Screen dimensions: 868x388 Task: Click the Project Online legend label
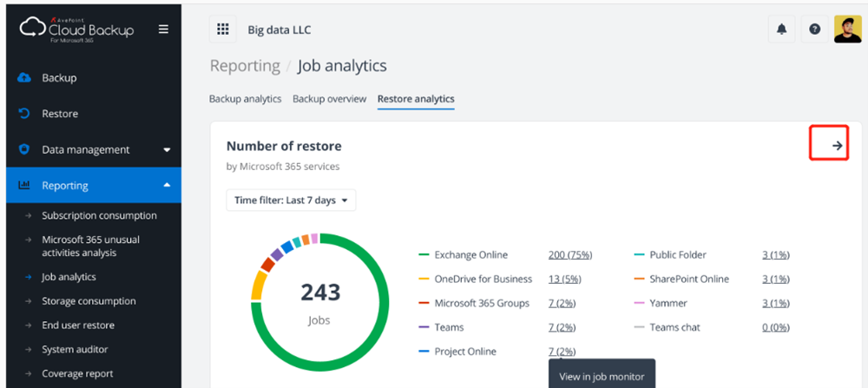[x=465, y=352]
